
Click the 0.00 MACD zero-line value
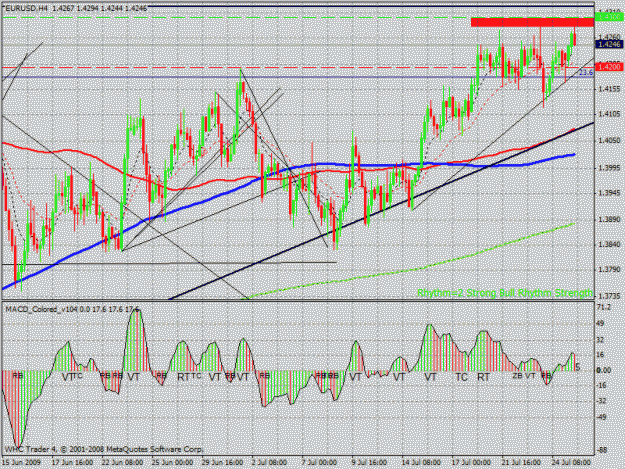(x=604, y=370)
